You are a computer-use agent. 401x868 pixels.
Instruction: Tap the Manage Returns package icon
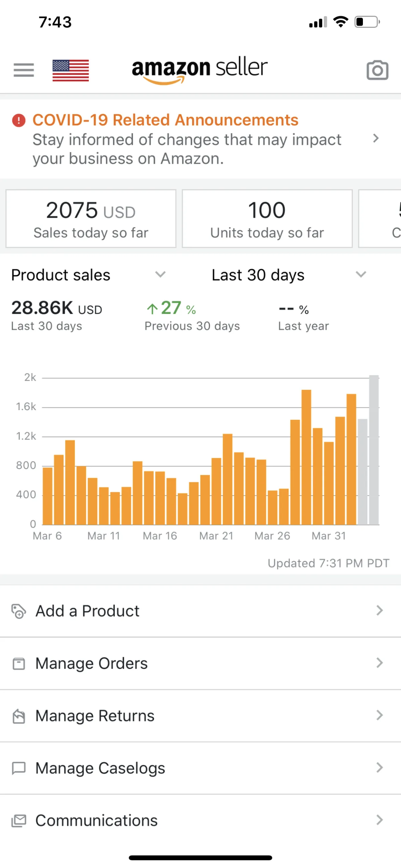(x=19, y=716)
